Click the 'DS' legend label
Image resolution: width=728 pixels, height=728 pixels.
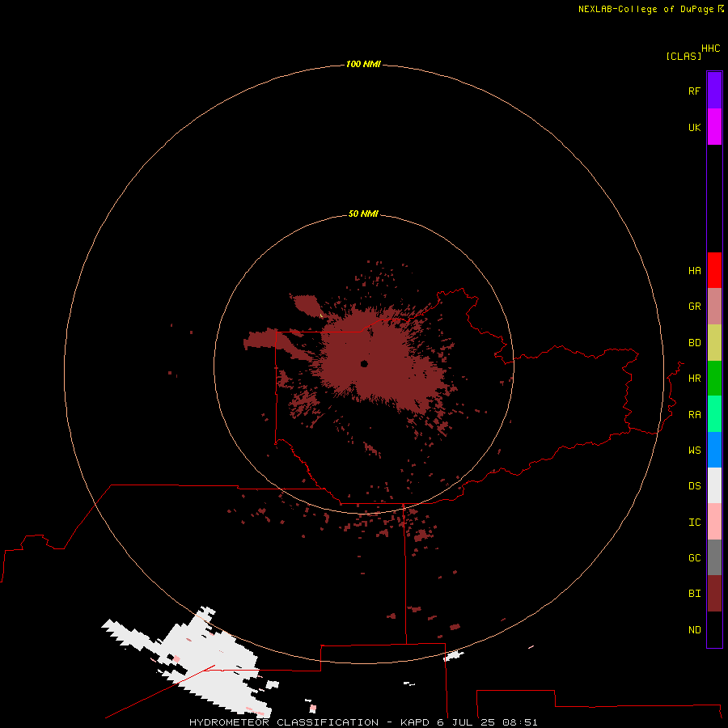694,485
